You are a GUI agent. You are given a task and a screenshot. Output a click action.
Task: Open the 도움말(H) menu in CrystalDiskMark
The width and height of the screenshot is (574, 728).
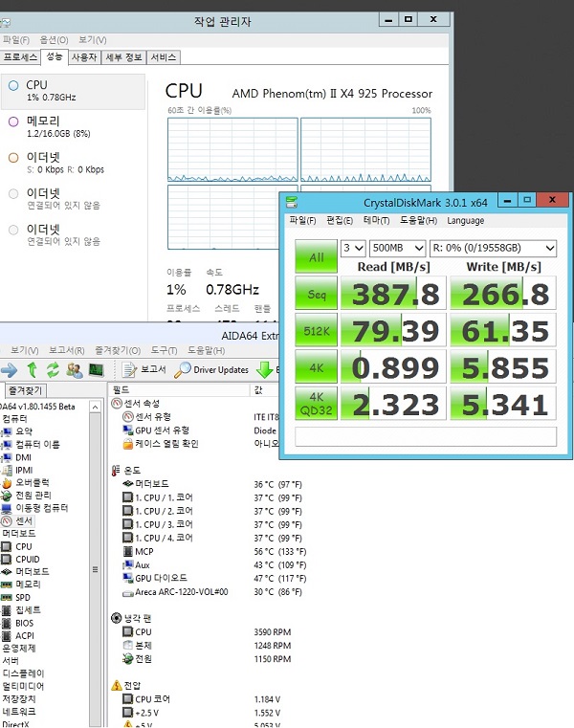tap(418, 221)
